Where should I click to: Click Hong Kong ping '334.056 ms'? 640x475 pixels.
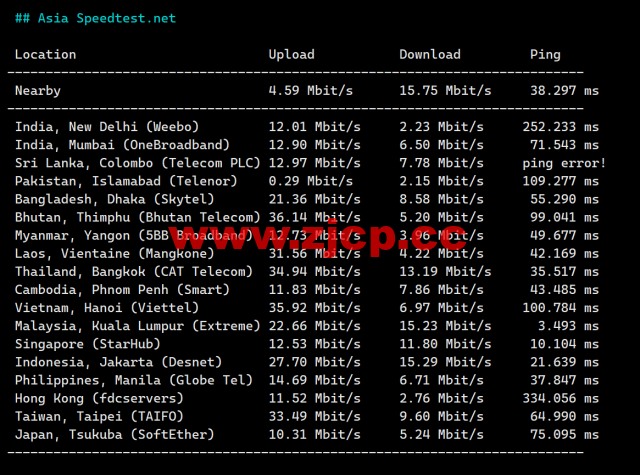(x=561, y=398)
